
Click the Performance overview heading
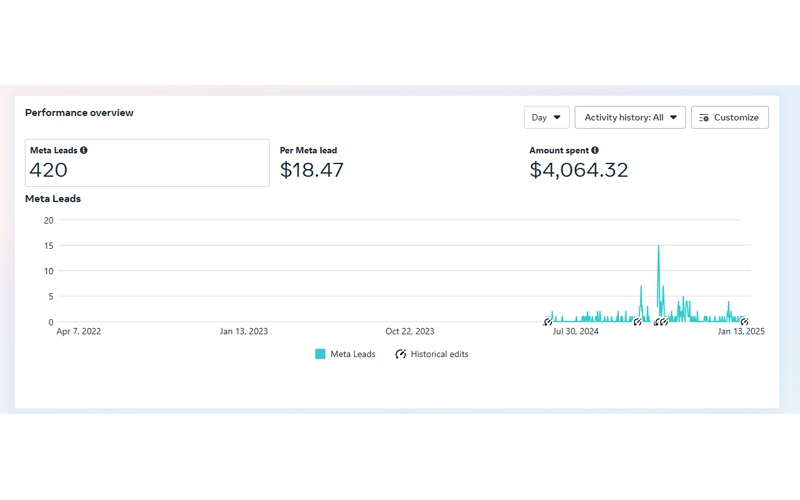(x=79, y=113)
